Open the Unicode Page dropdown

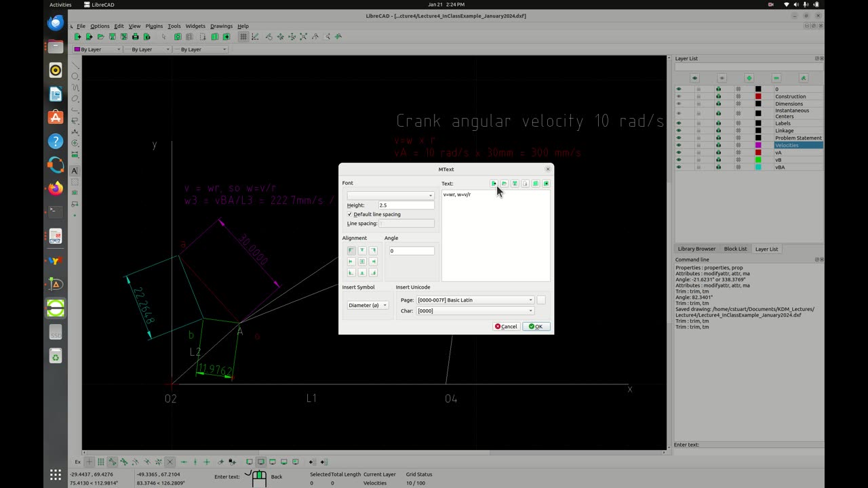(475, 300)
